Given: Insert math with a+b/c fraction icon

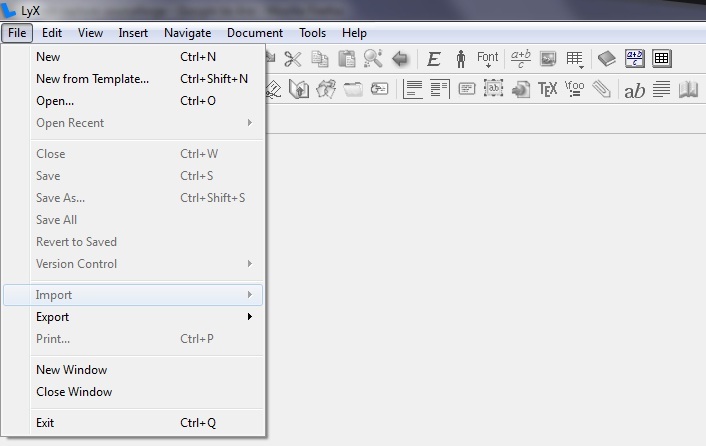Looking at the screenshot, I should point(520,59).
